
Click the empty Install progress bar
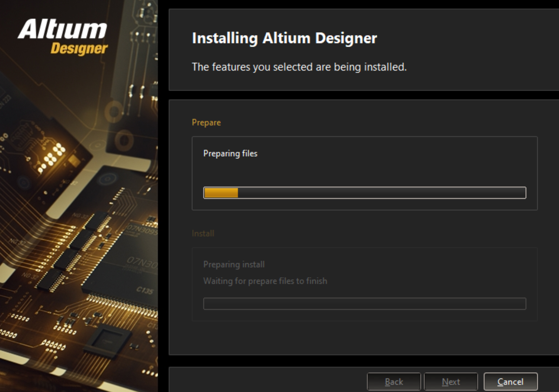365,304
